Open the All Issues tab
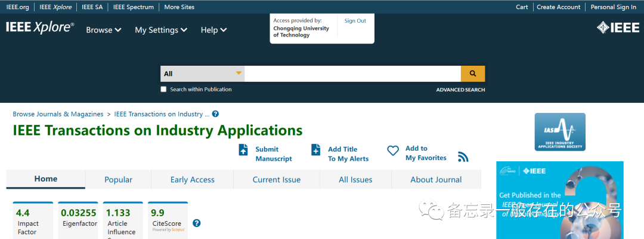This screenshot has height=239, width=644. (355, 180)
